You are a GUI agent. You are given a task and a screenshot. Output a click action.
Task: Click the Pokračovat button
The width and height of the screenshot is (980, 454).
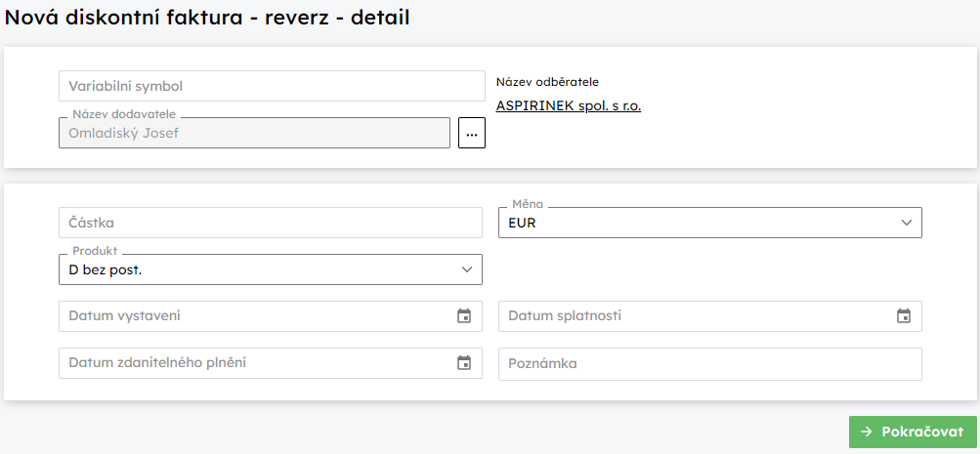click(x=913, y=432)
